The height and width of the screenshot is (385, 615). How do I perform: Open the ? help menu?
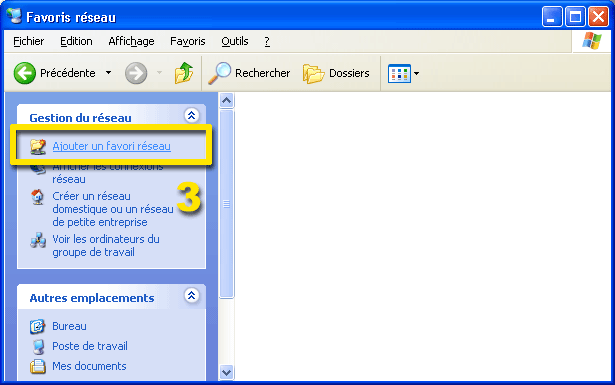[x=267, y=41]
